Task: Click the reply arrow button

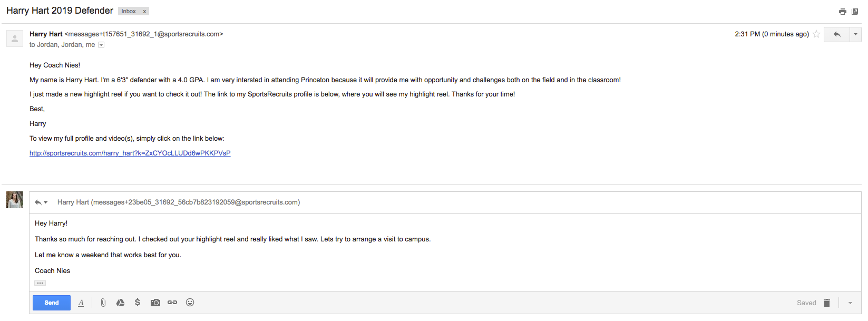Action: click(837, 34)
